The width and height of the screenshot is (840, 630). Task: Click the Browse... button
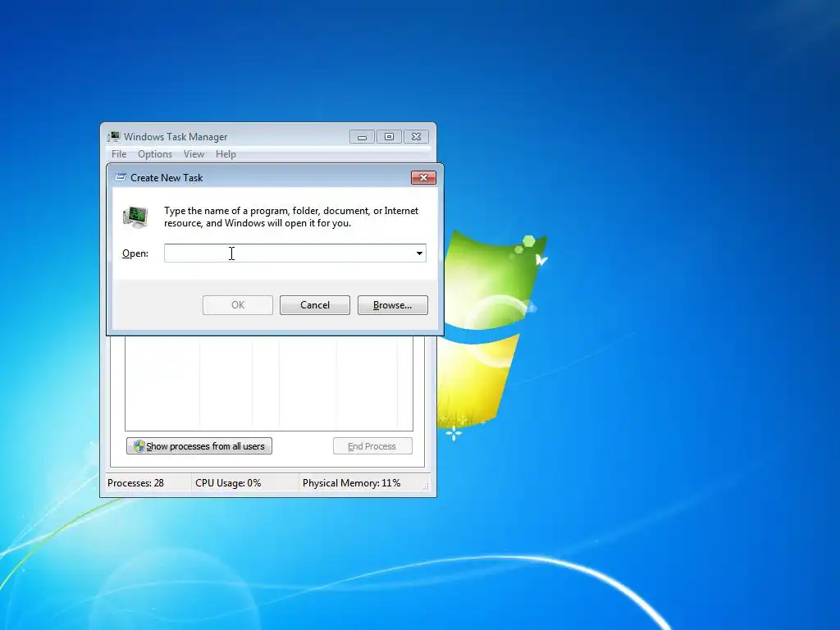[393, 305]
